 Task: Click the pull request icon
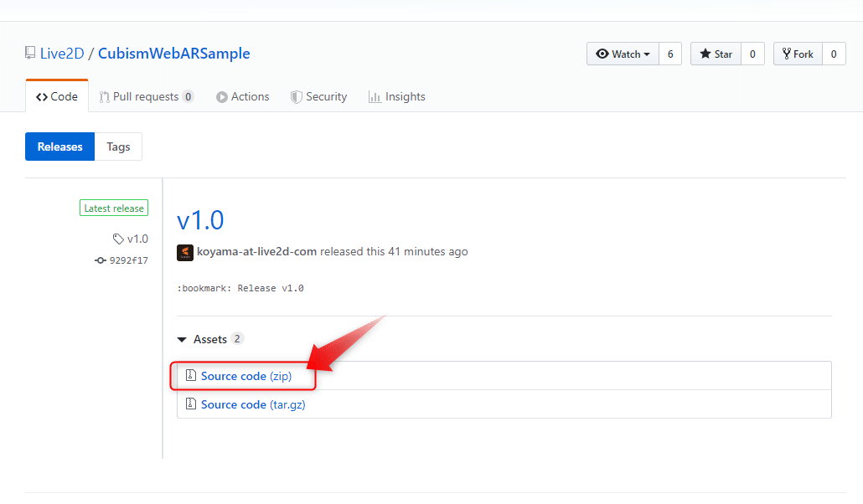[104, 97]
